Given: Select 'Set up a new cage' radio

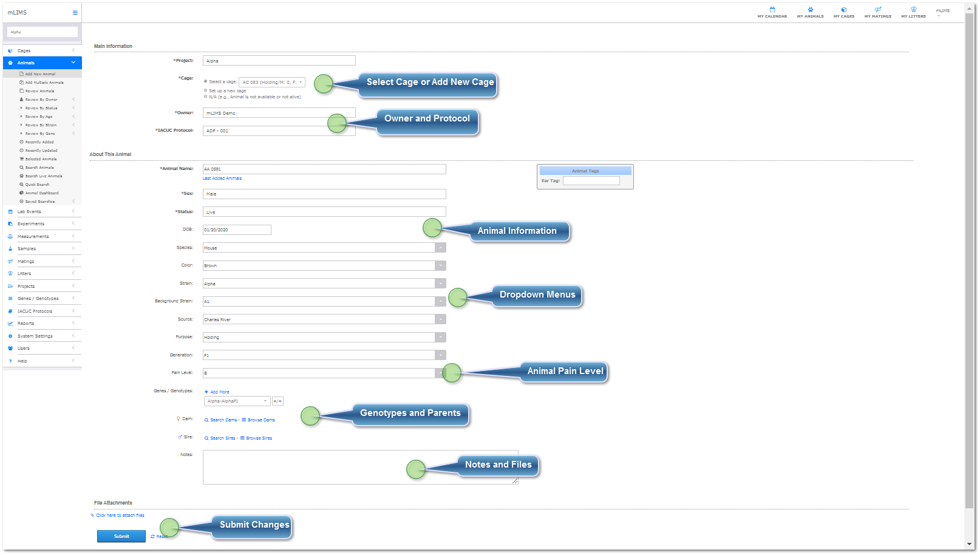Looking at the screenshot, I should click(x=206, y=90).
